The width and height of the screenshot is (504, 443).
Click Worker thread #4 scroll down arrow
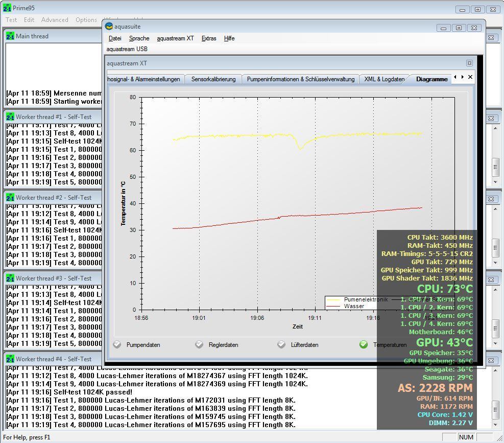(495, 425)
